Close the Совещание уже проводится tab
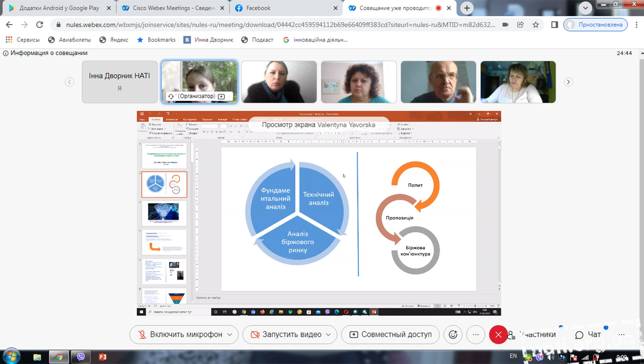The image size is (644, 364). (x=449, y=8)
